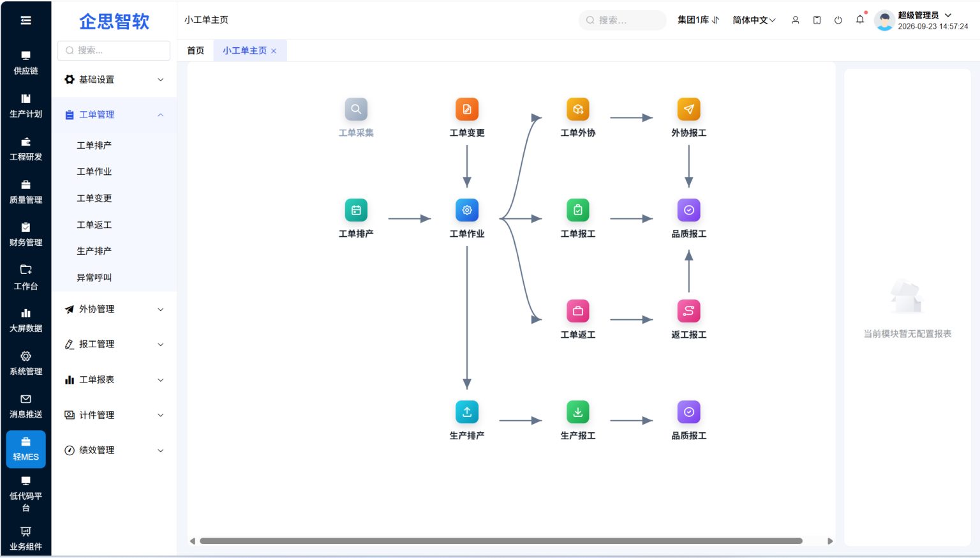This screenshot has height=558, width=980.
Task: Click the horizontal scrollbar thumb
Action: [501, 541]
